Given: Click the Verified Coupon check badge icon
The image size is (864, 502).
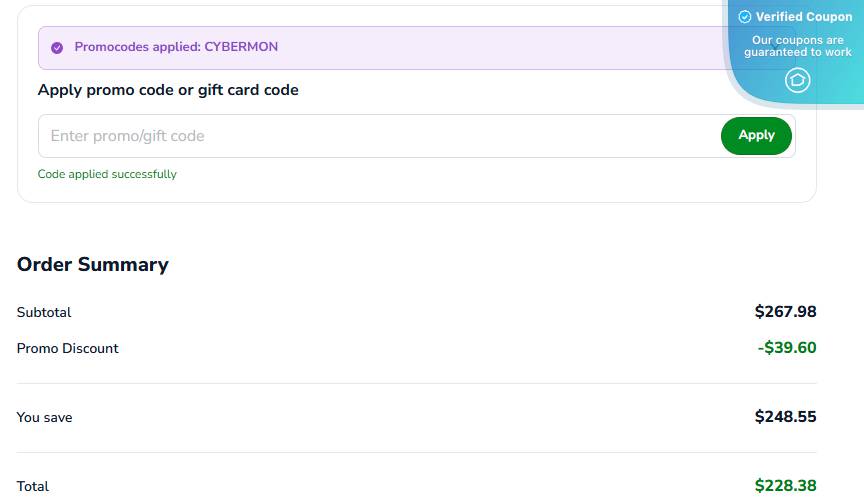Looking at the screenshot, I should [x=744, y=17].
